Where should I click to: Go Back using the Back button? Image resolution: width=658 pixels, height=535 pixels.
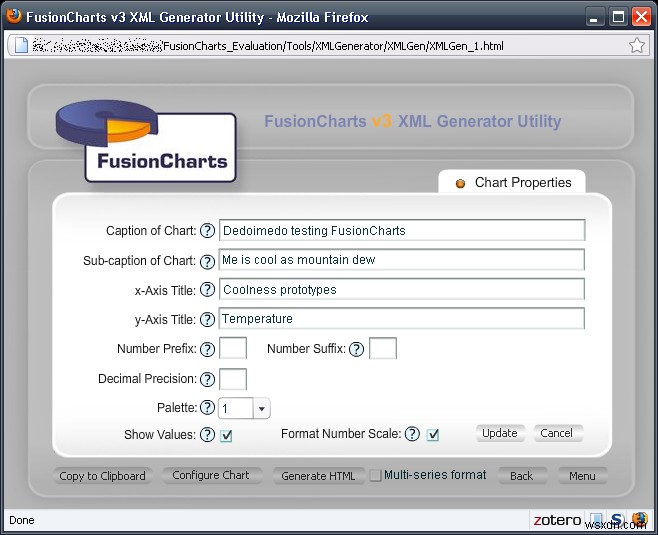[x=522, y=476]
